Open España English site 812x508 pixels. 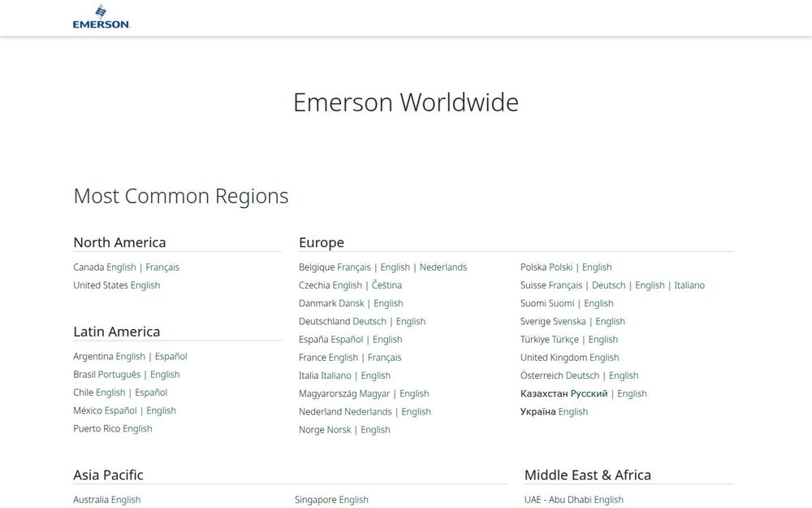387,340
